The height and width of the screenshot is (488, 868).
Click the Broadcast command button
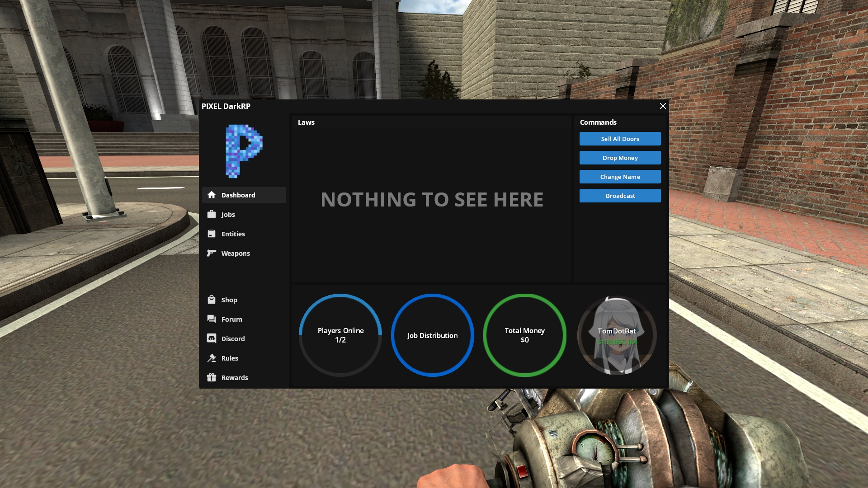620,195
